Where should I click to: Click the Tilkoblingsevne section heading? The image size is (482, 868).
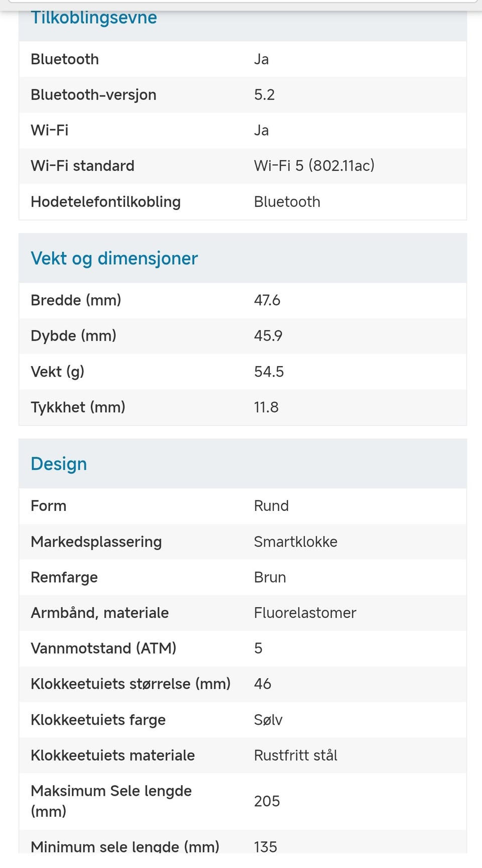94,18
